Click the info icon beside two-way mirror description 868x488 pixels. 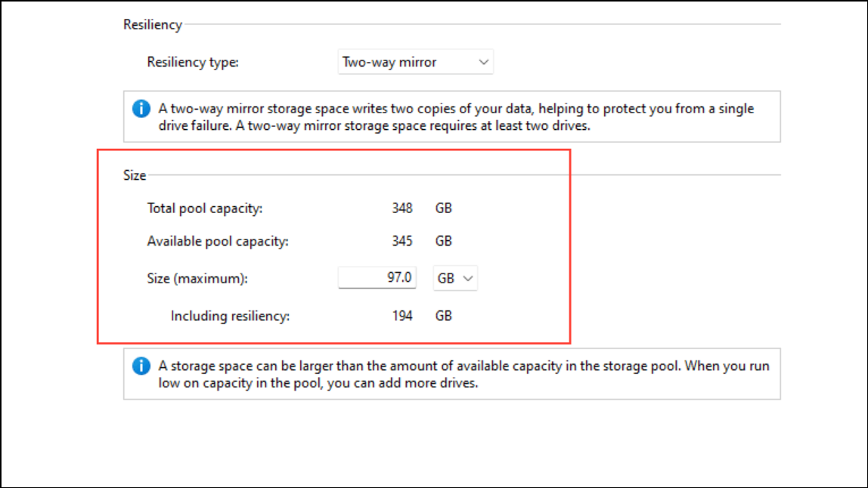coord(141,109)
